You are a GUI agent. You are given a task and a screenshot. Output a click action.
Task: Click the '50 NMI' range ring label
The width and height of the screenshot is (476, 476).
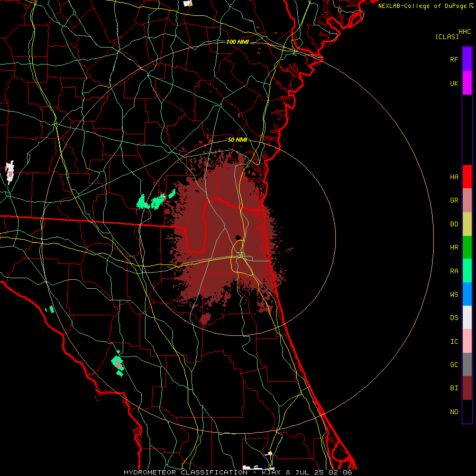(x=237, y=140)
